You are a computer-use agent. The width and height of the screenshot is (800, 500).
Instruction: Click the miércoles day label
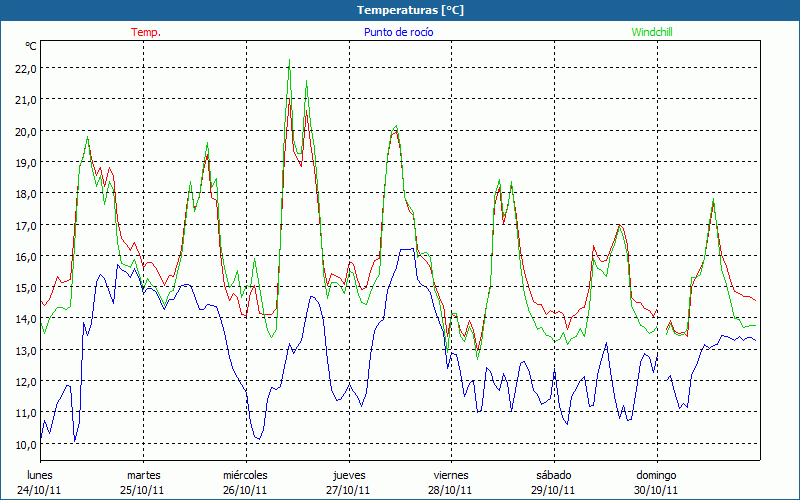point(245,475)
